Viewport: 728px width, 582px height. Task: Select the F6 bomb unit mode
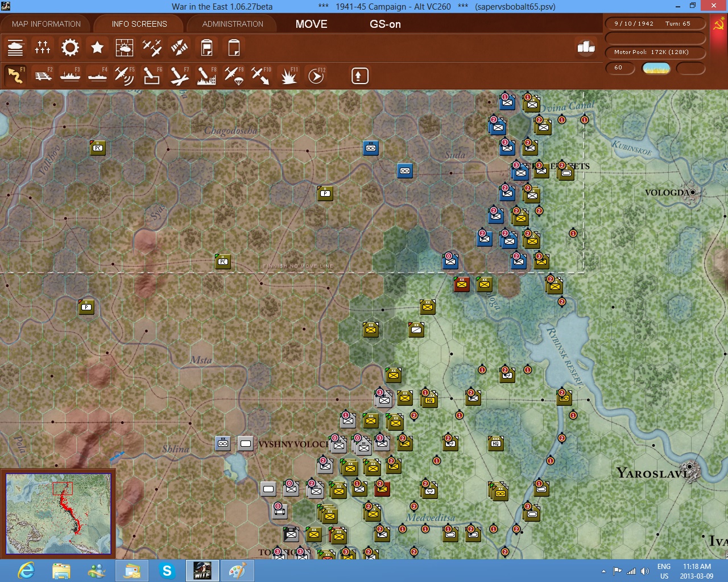[152, 75]
